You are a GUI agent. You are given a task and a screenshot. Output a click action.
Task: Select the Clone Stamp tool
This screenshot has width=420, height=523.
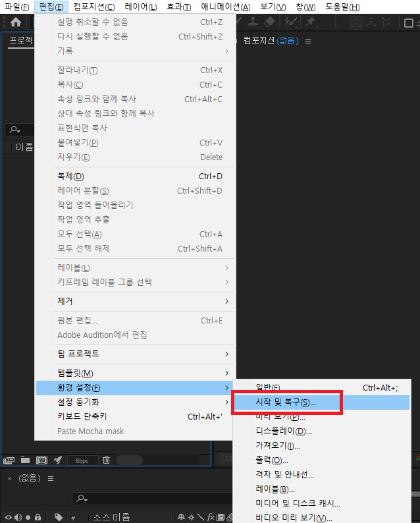coord(253,22)
